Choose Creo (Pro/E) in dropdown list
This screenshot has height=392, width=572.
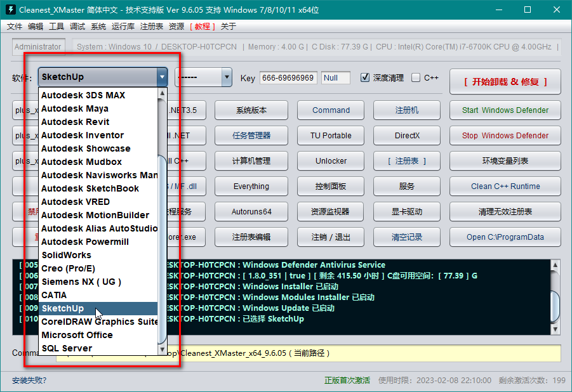[98, 268]
